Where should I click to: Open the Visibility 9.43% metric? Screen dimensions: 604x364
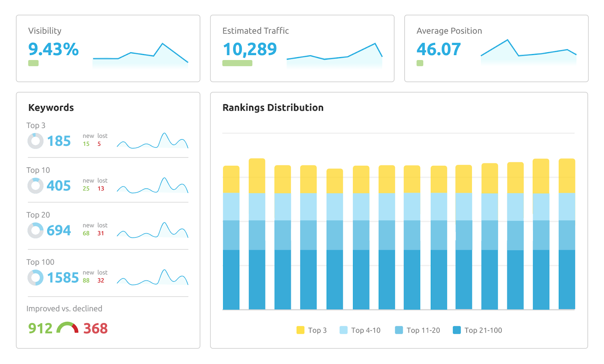pyautogui.click(x=54, y=49)
